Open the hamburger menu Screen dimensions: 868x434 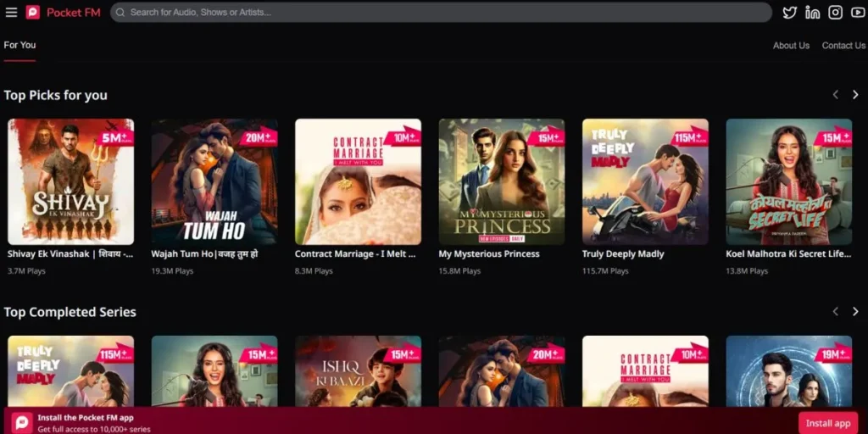pos(11,12)
